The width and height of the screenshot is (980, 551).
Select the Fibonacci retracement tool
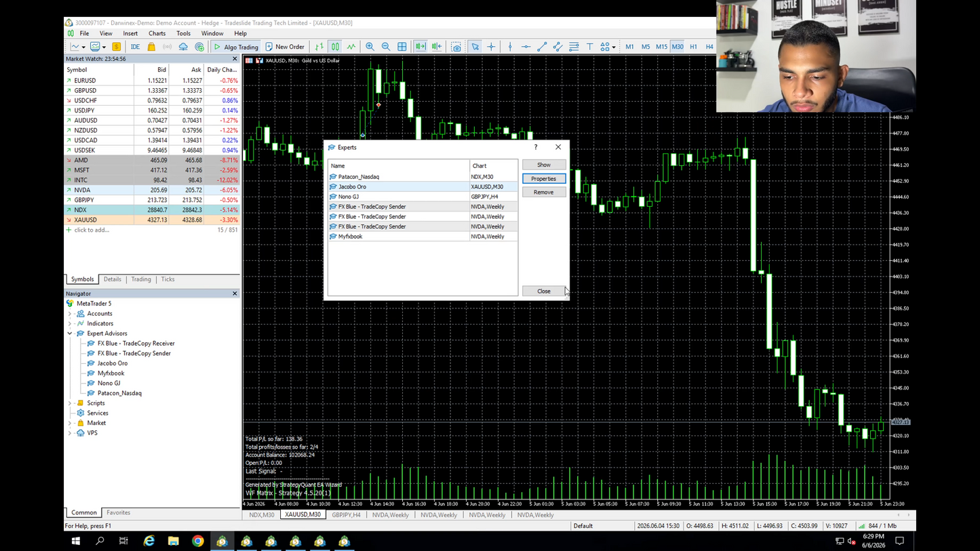click(574, 47)
